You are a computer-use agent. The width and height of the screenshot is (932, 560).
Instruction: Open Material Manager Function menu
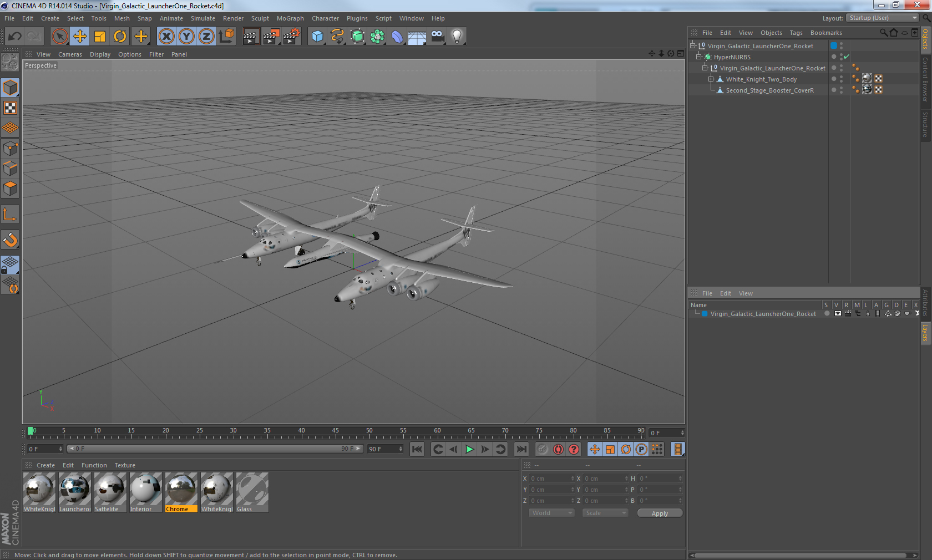(x=94, y=465)
